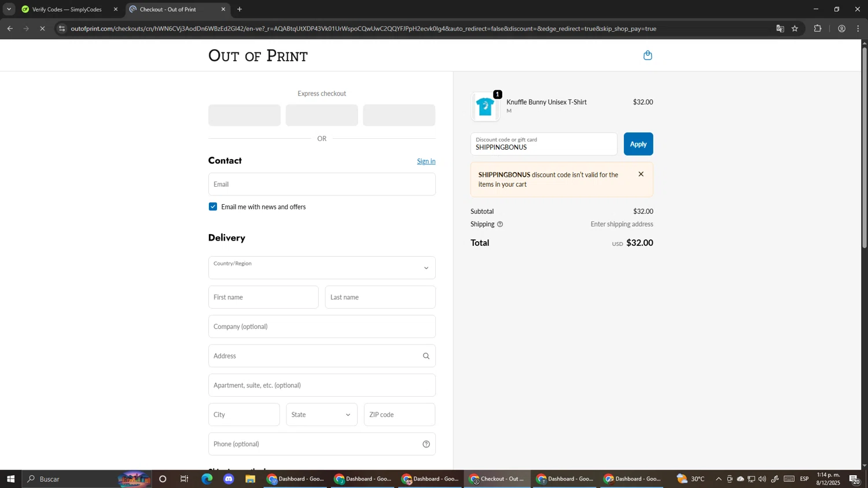Stop loading the page in browser toolbar
Screen dimensions: 868x488
click(x=42, y=28)
